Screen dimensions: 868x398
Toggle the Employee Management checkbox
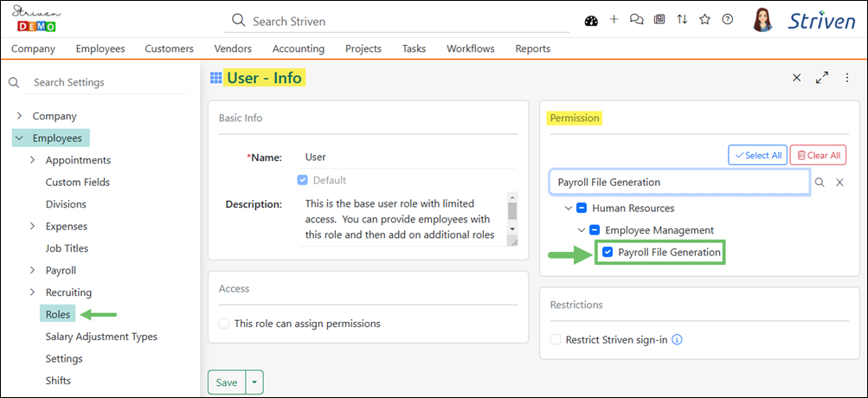(595, 230)
